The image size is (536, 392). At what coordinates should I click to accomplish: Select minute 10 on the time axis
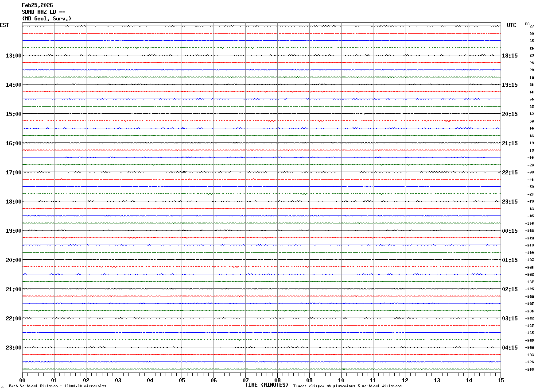pyautogui.click(x=341, y=380)
